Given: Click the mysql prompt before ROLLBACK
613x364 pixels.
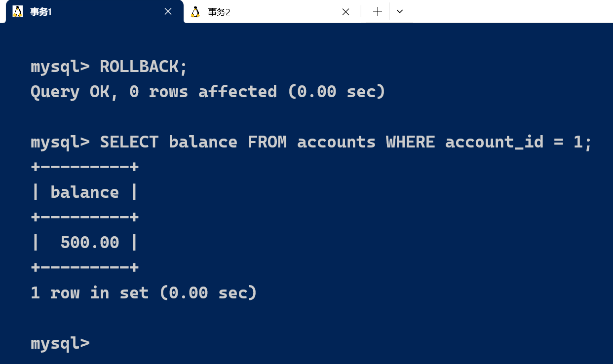Looking at the screenshot, I should (x=60, y=67).
